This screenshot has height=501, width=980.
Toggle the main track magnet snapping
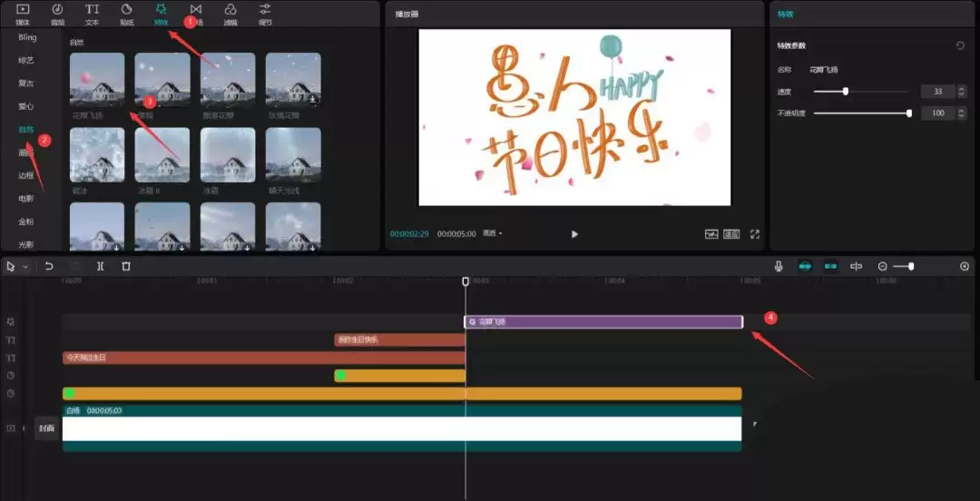[804, 267]
